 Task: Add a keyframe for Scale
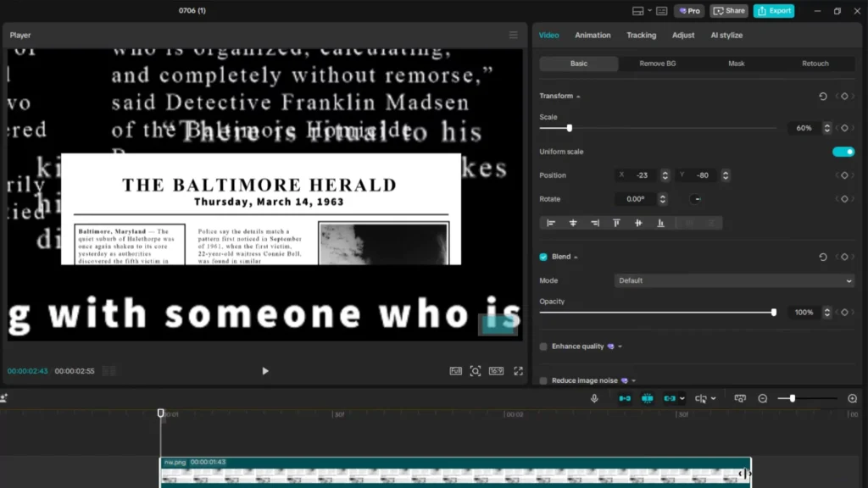point(844,129)
